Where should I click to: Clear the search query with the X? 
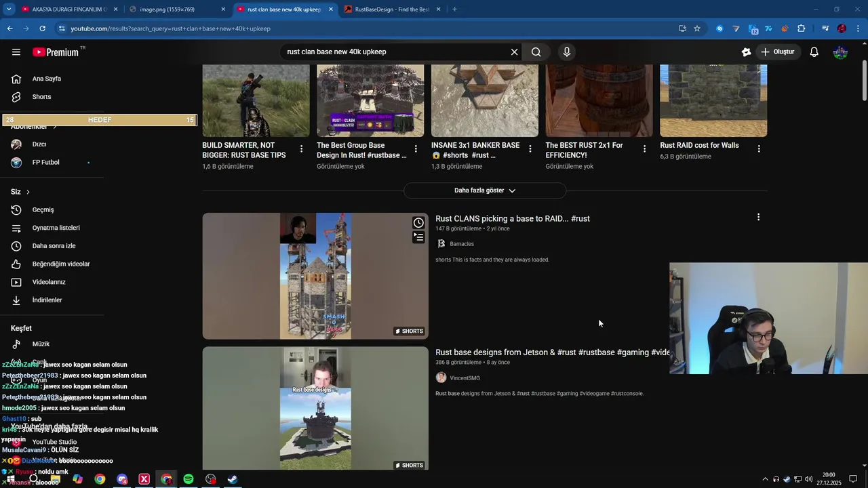click(x=514, y=52)
